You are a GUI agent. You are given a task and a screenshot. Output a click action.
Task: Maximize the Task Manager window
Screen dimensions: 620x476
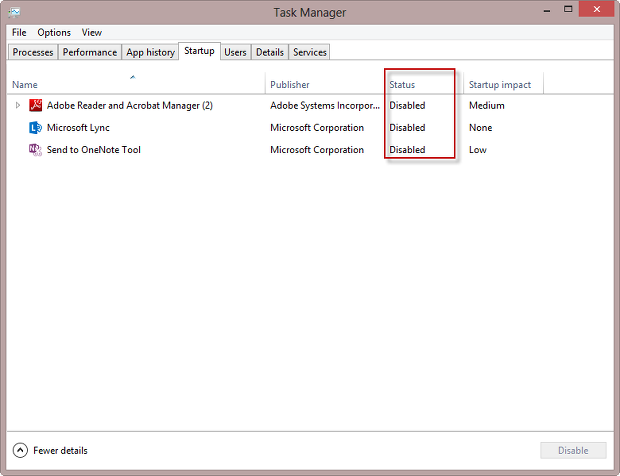pos(568,9)
